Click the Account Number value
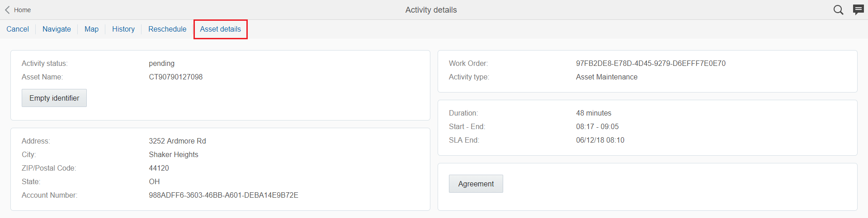 click(223, 195)
